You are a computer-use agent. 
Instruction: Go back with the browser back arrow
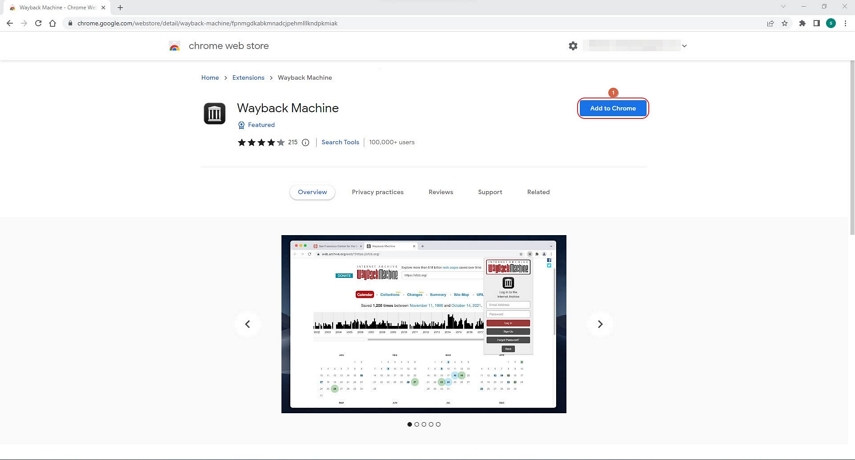9,23
